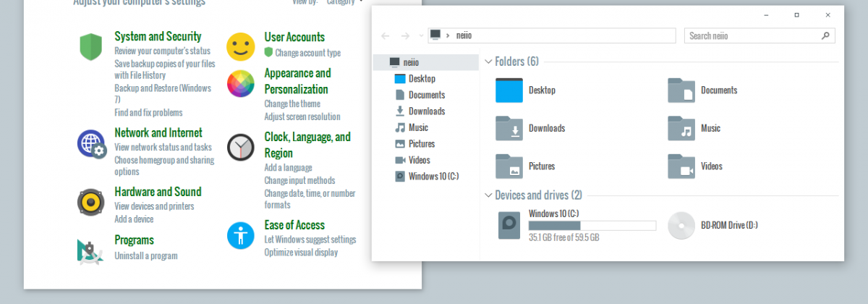Viewport: 868px width, 304px height.
Task: Click the chevron after the address bar computer icon
Action: (x=448, y=35)
